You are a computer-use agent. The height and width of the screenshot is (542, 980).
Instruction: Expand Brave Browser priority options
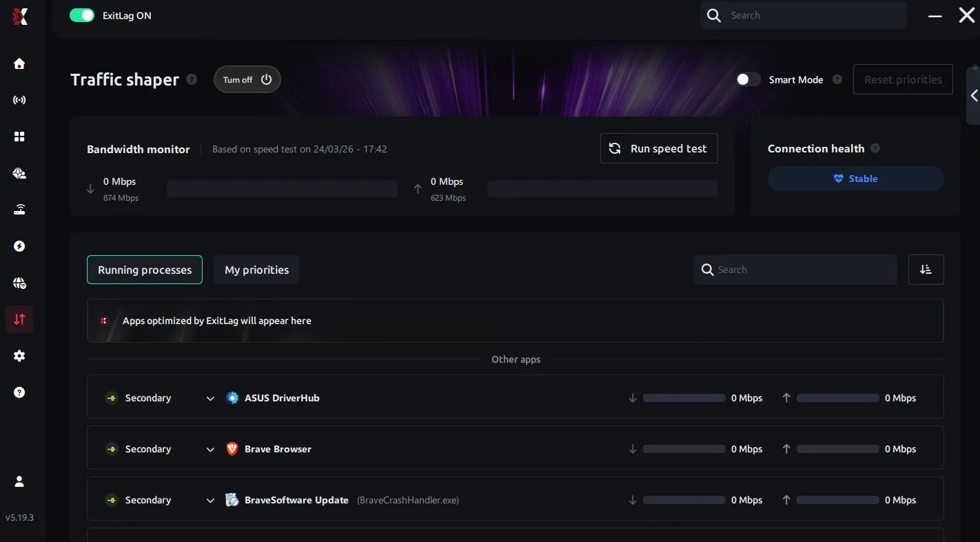210,449
